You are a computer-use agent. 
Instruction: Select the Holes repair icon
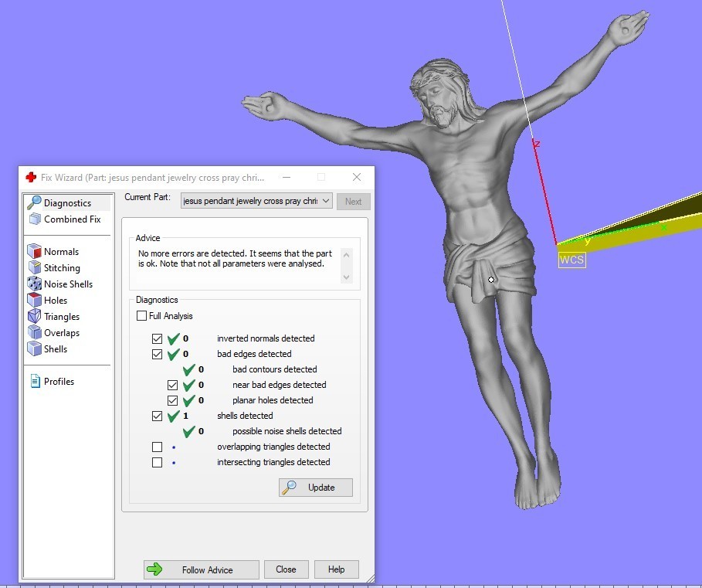click(34, 301)
